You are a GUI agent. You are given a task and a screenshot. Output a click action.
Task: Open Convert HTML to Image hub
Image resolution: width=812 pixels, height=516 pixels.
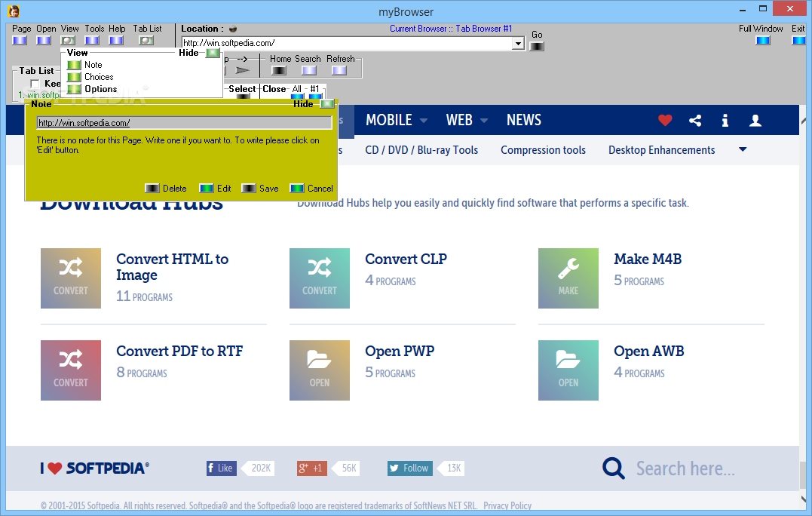pos(172,267)
